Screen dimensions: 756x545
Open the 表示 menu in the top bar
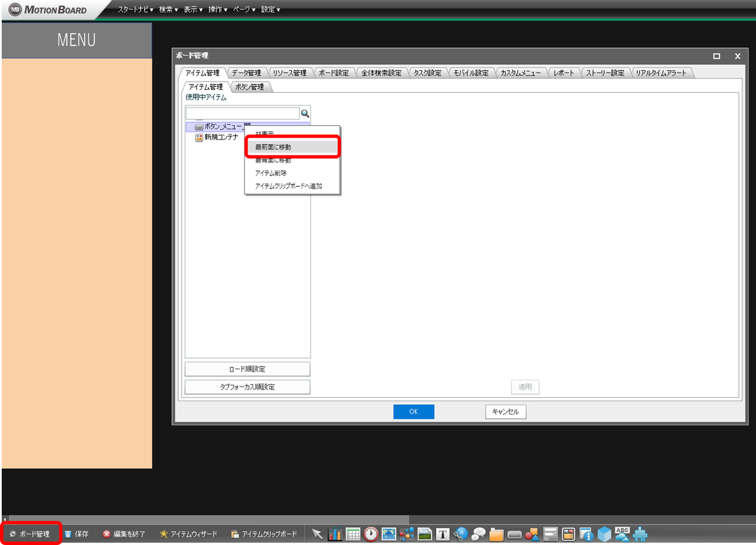pos(192,9)
